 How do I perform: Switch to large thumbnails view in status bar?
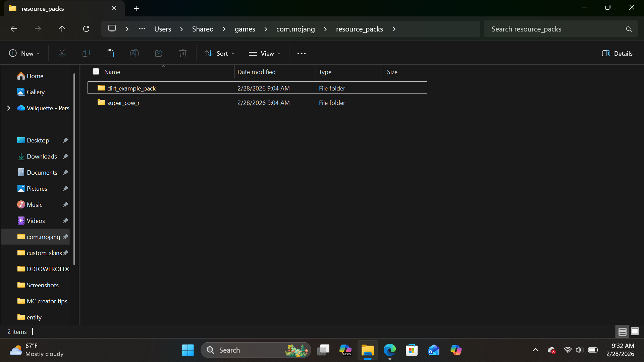(635, 331)
